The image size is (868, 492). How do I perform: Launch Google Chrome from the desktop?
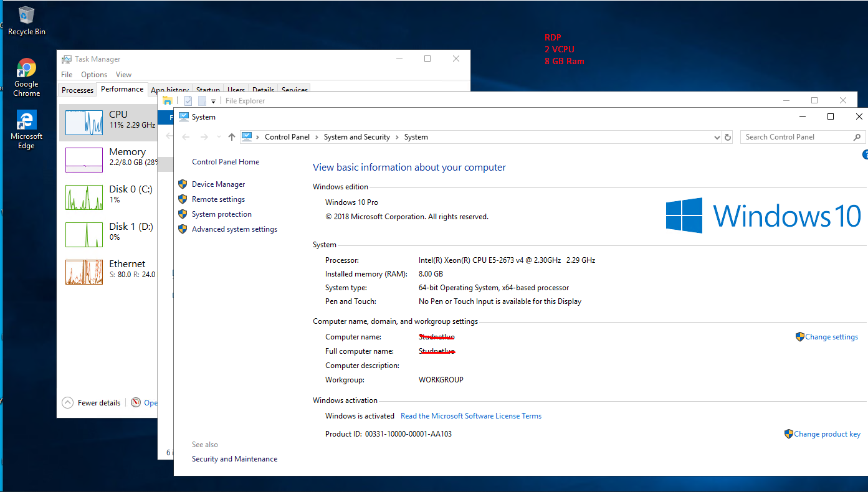pyautogui.click(x=26, y=67)
